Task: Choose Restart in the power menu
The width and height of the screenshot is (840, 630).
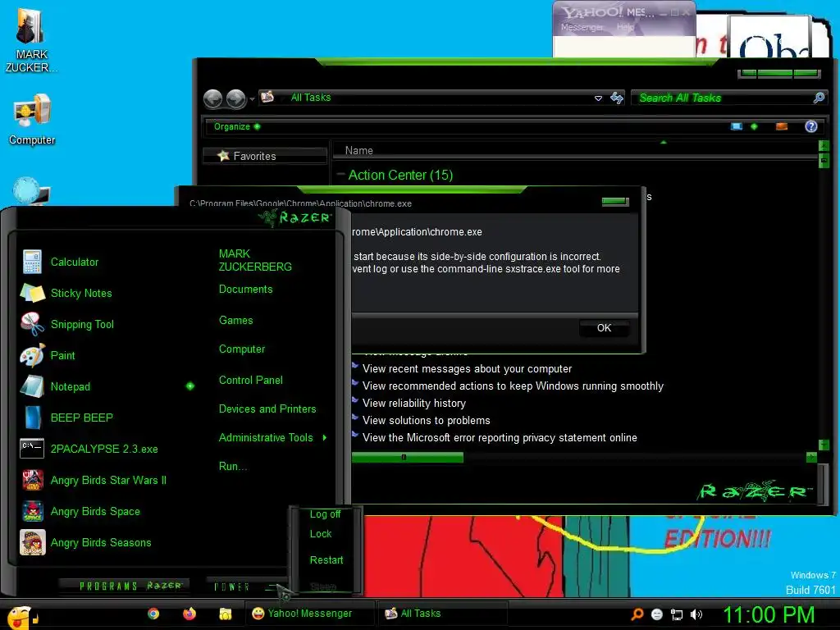Action: 326,559
